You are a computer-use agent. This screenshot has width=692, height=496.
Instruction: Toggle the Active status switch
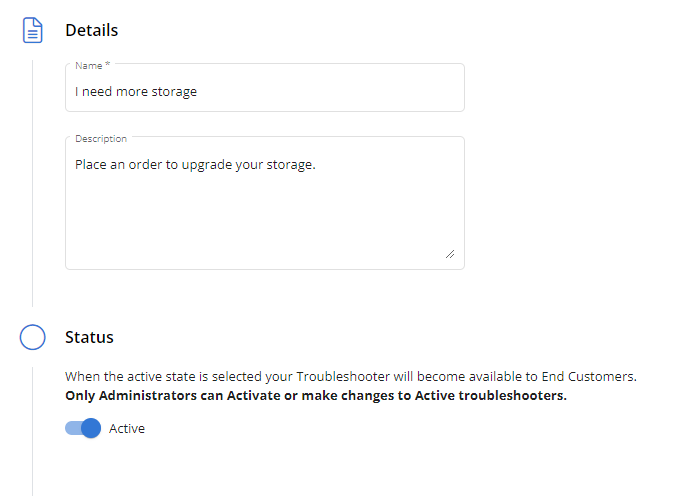[x=84, y=428]
